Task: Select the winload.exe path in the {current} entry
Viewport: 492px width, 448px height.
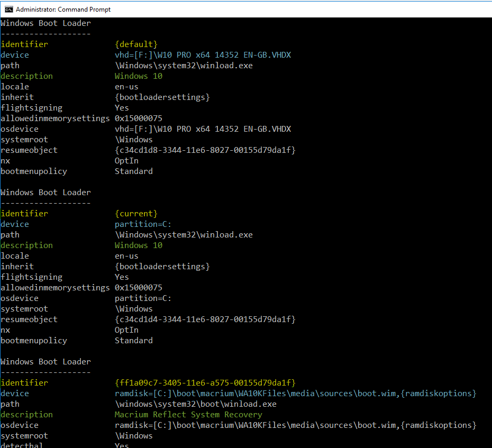Action: point(184,235)
